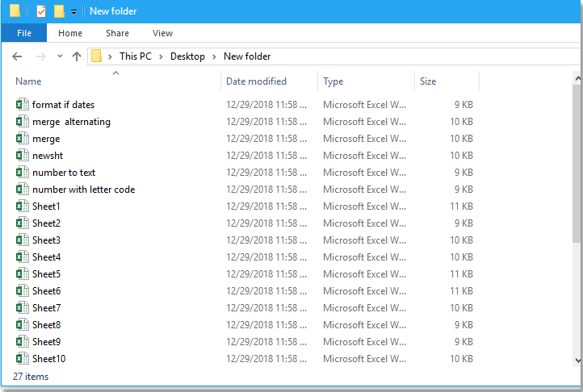Open the Share ribbon tab

point(117,33)
